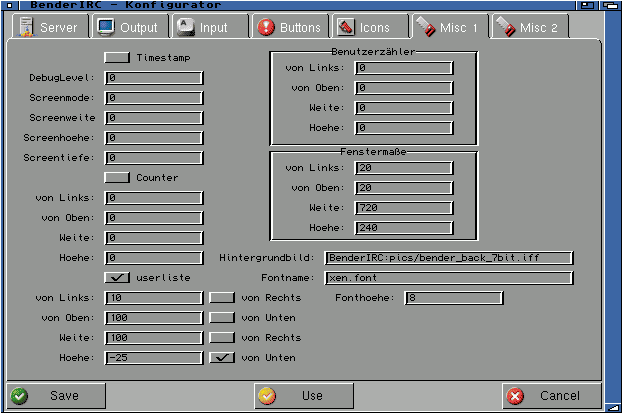Click the DebugLevel input field
This screenshot has width=622, height=413.
[154, 78]
